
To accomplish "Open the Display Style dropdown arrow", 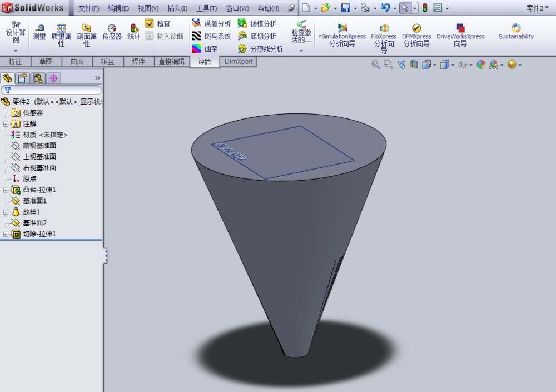I will coord(452,64).
